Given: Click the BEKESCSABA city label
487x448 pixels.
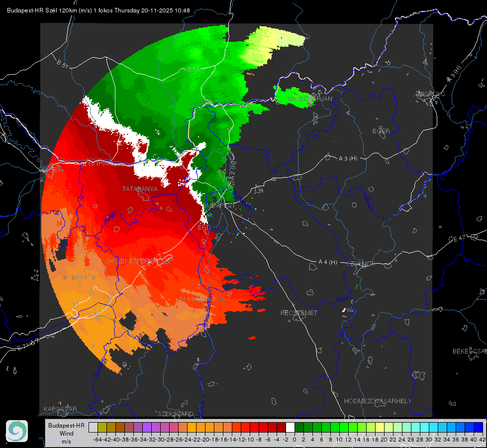Looking at the screenshot, I should coord(470,351).
